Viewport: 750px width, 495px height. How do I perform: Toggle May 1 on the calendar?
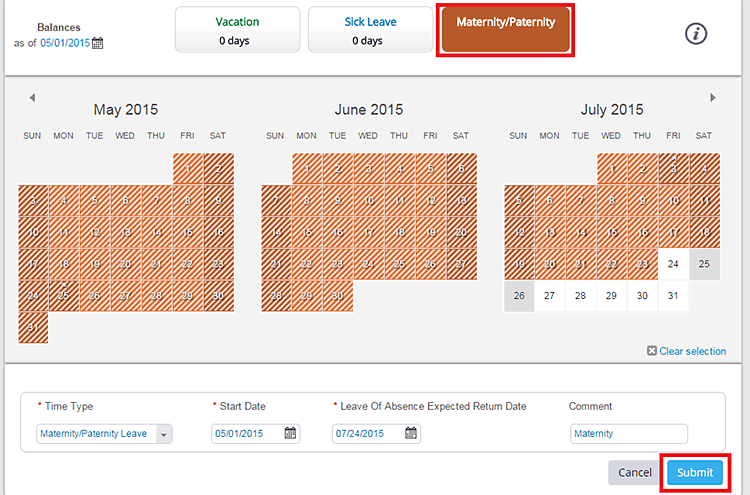[x=188, y=169]
